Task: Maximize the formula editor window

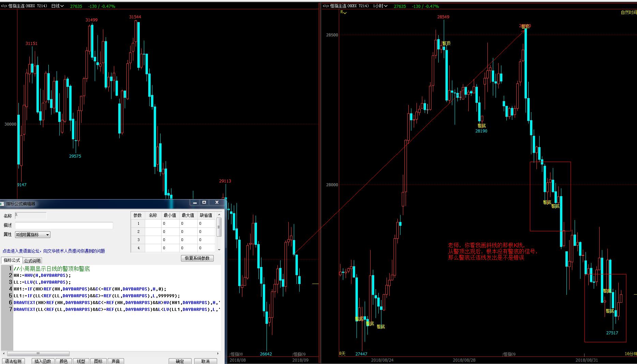Action: tap(204, 203)
